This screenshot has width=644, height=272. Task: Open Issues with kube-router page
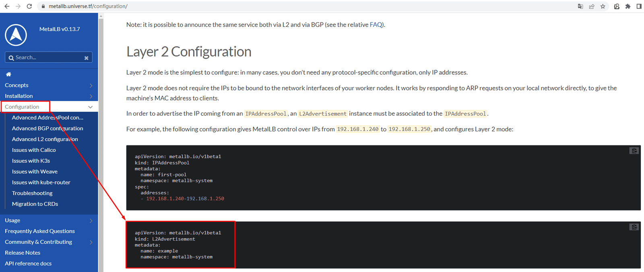[x=41, y=182]
